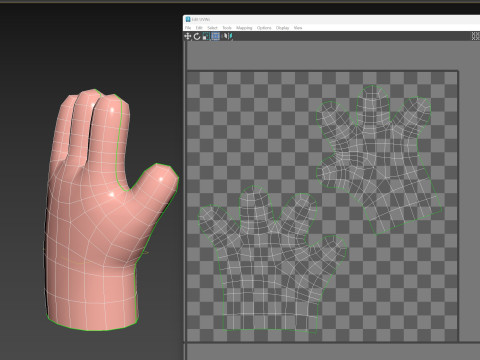Select the Freeform mode tool in UV toolbar
480x360 pixels.
pyautogui.click(x=215, y=36)
